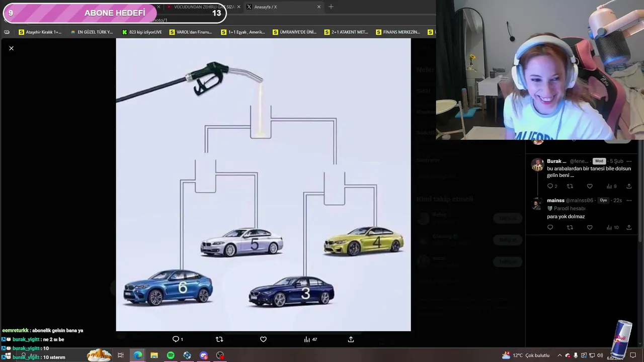Screen dimensions: 644x362
Task: Open Windows notification center
Action: 633,355
